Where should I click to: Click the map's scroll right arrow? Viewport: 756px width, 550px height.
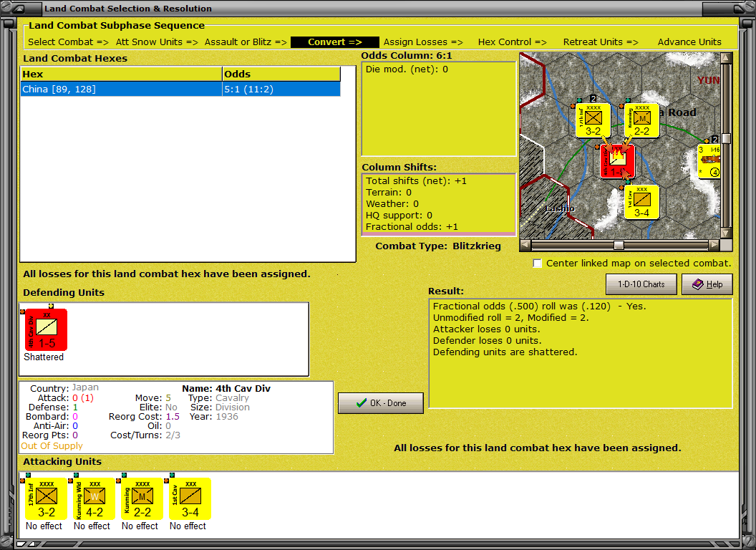point(714,245)
